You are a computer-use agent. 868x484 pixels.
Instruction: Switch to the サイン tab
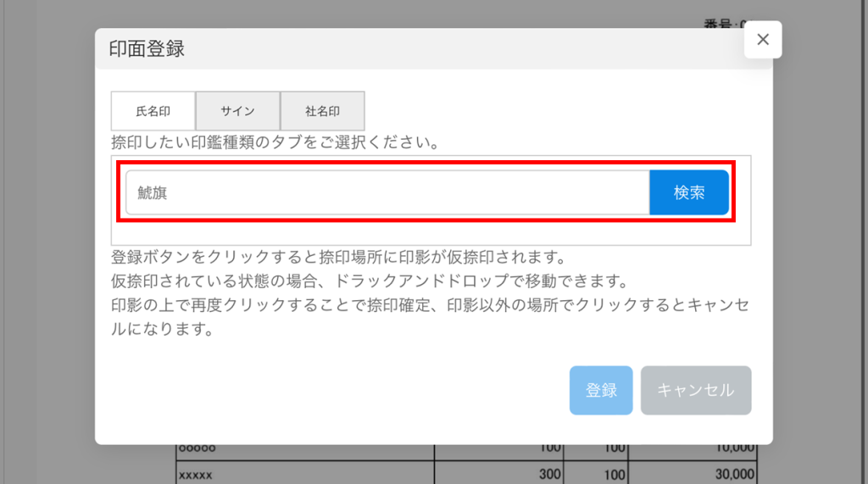(x=237, y=111)
